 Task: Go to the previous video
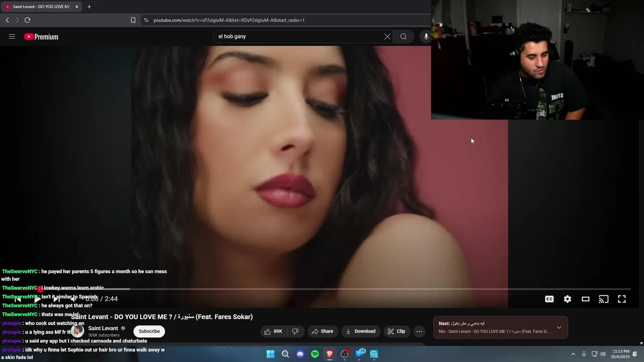pos(18,299)
